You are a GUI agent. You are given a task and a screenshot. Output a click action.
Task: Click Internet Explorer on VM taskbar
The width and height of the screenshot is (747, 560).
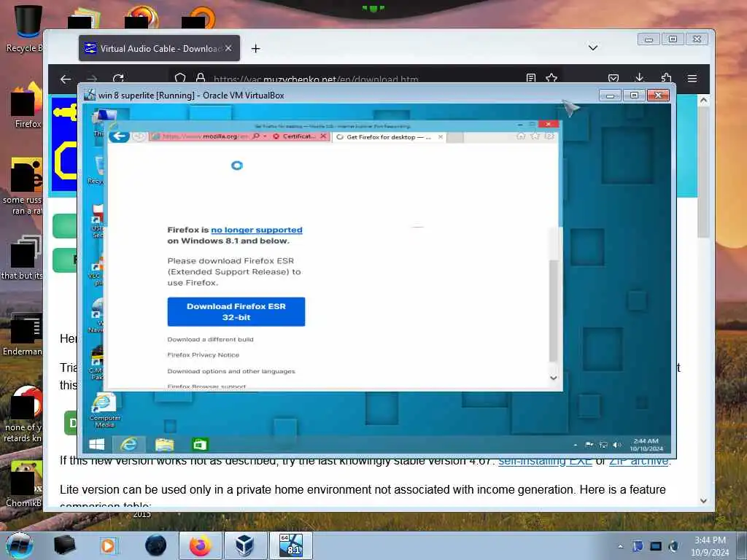click(x=128, y=445)
